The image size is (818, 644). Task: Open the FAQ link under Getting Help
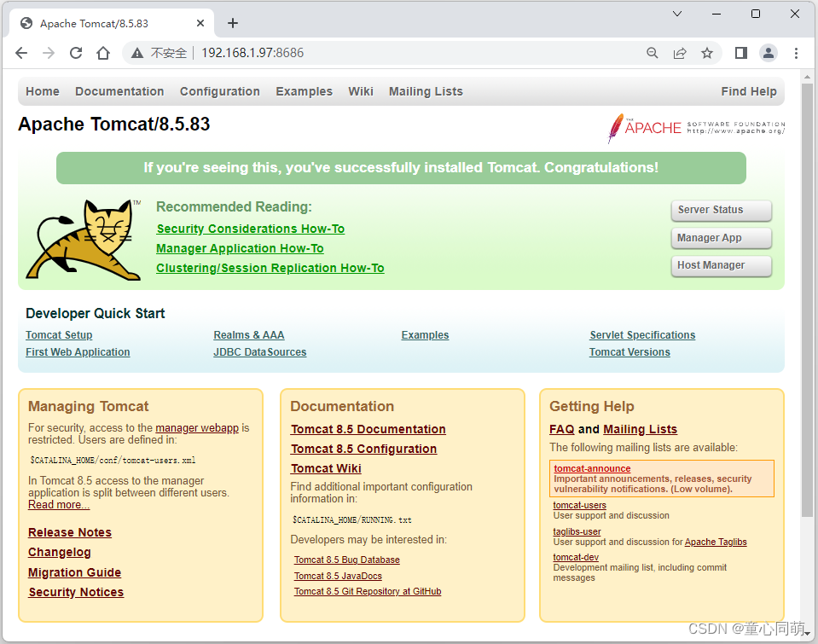[x=562, y=429]
